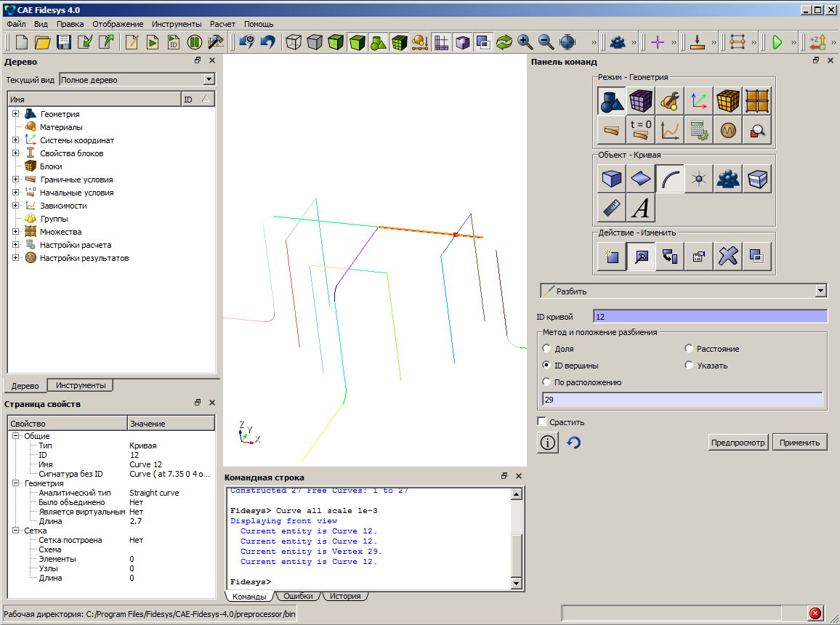Viewport: 840px width, 625px height.
Task: Select the Указать radio option
Action: [689, 366]
